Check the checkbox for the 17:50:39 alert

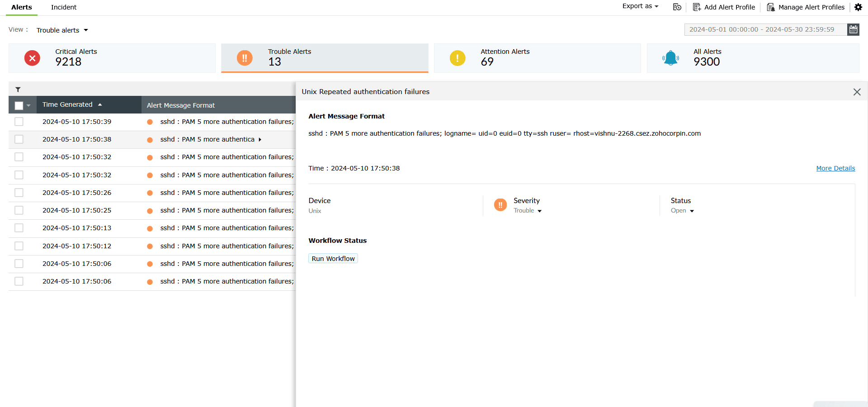[19, 121]
